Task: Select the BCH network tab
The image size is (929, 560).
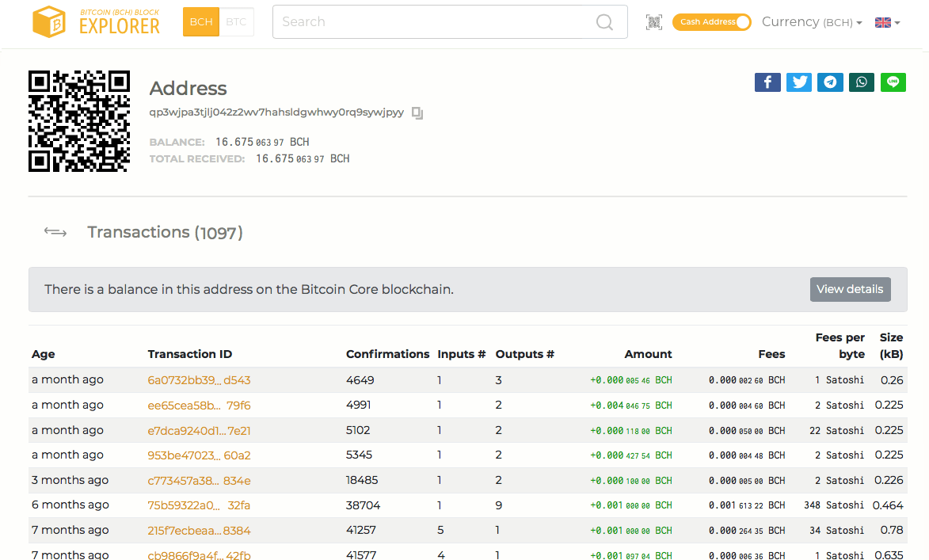Action: 200,21
